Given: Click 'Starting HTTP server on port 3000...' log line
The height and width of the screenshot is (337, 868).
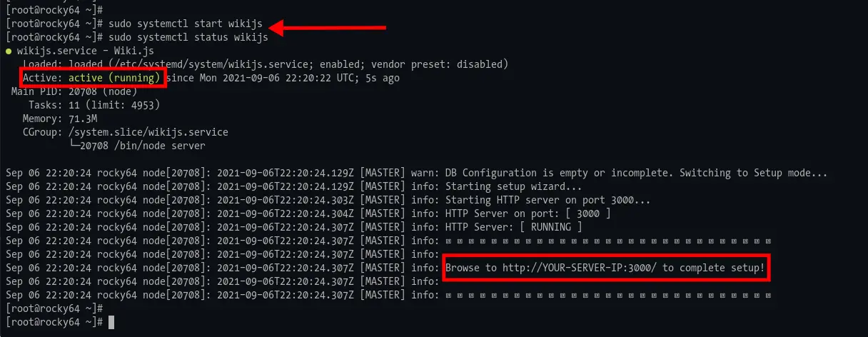Looking at the screenshot, I should point(547,200).
